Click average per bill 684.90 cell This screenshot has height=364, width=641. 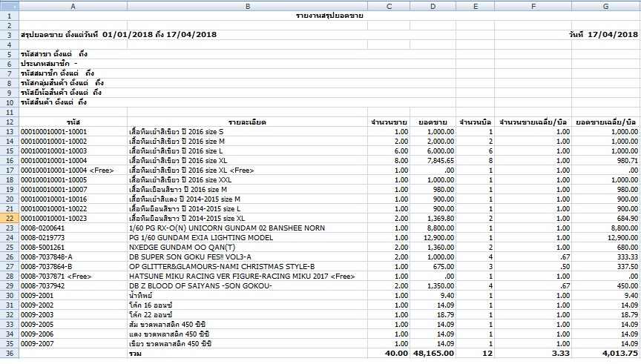click(x=606, y=219)
